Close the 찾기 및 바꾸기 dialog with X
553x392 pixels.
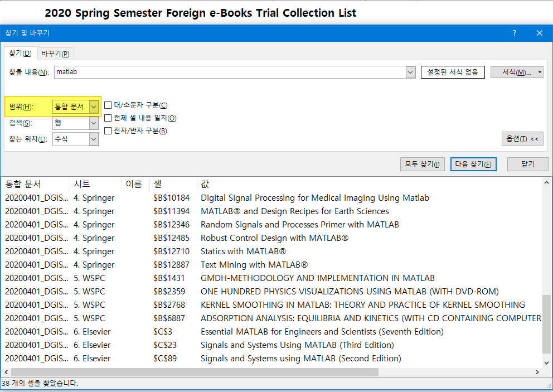click(x=539, y=33)
